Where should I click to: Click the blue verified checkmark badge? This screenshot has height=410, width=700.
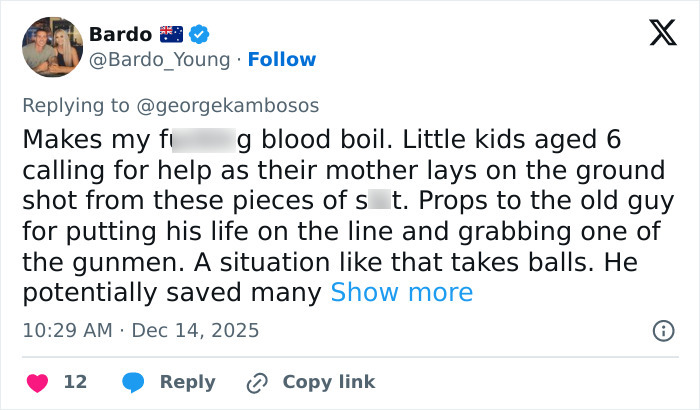pos(200,34)
